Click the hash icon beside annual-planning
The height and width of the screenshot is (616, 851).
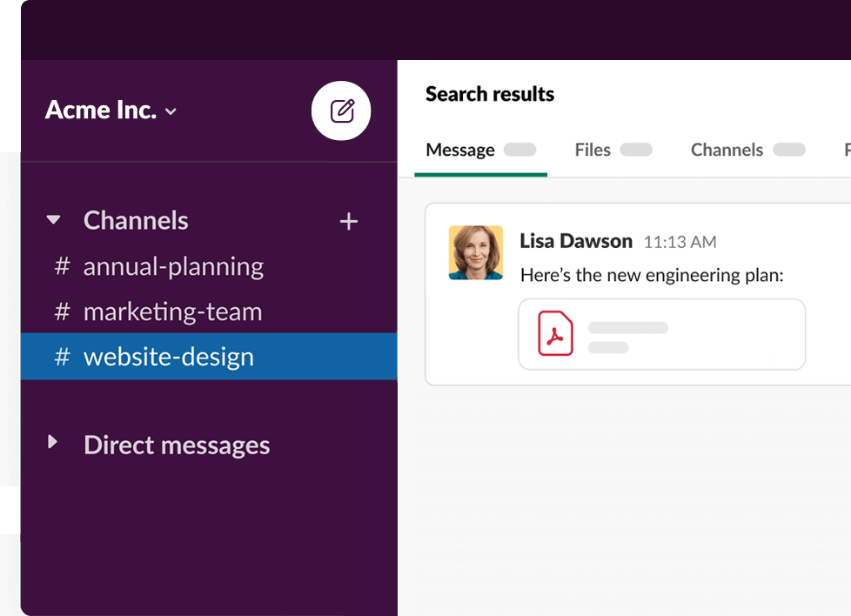pos(62,266)
